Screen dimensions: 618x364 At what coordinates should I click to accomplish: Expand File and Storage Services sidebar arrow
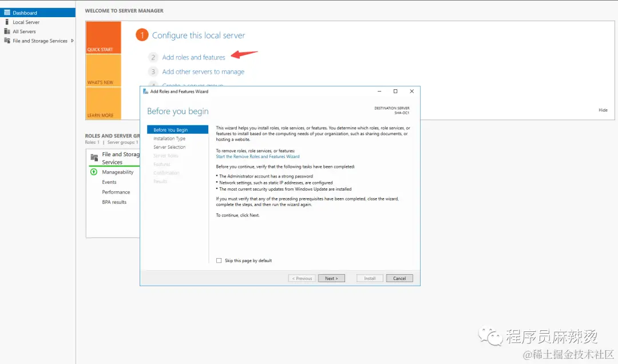coord(72,41)
